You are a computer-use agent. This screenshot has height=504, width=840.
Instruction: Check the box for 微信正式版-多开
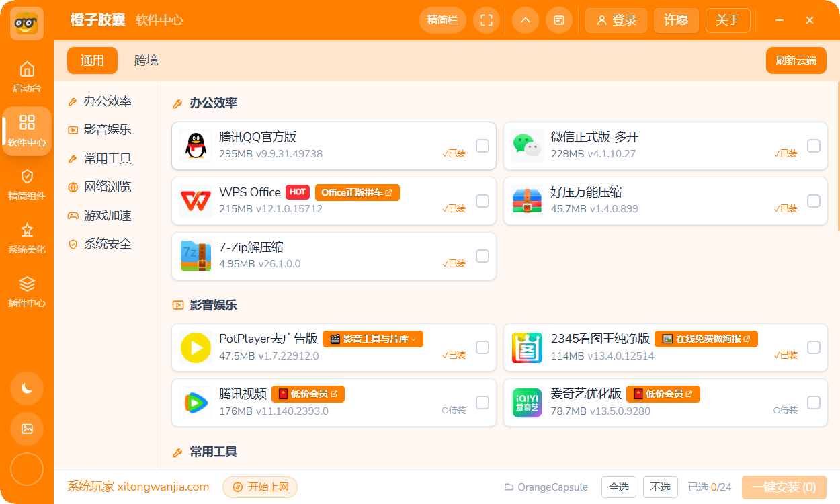(814, 145)
